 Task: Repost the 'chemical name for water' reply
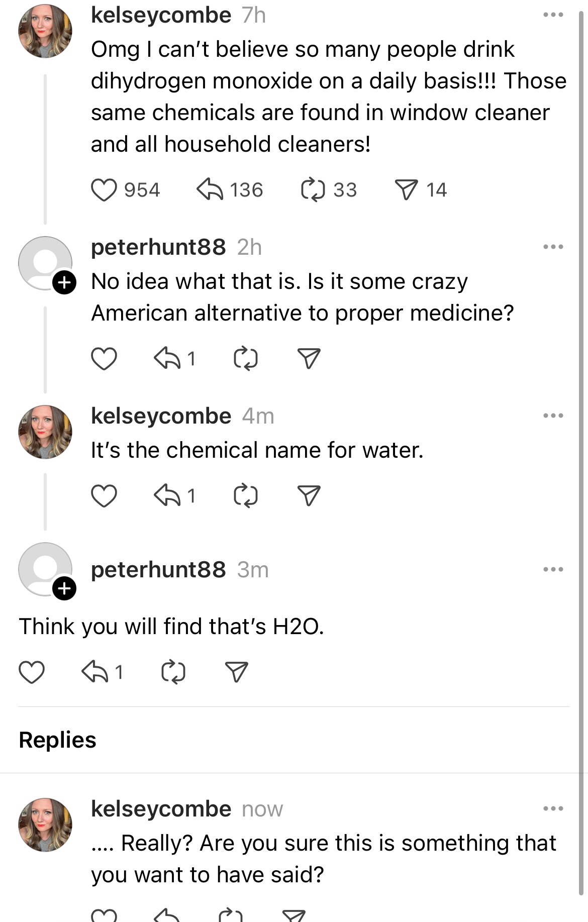coord(246,496)
